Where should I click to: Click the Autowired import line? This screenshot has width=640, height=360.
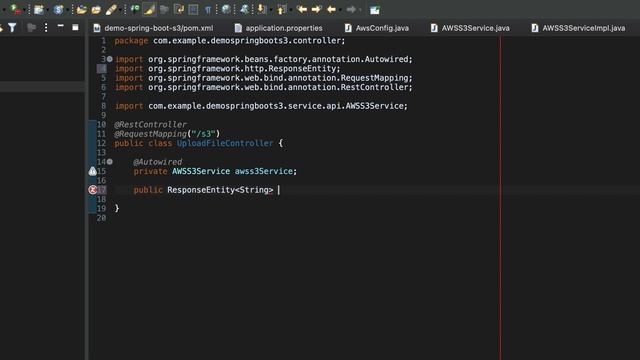(264, 59)
